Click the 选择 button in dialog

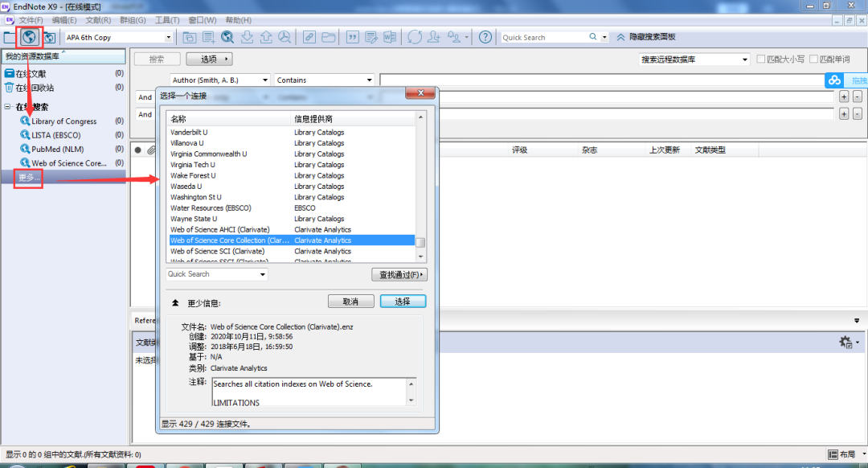[403, 302]
